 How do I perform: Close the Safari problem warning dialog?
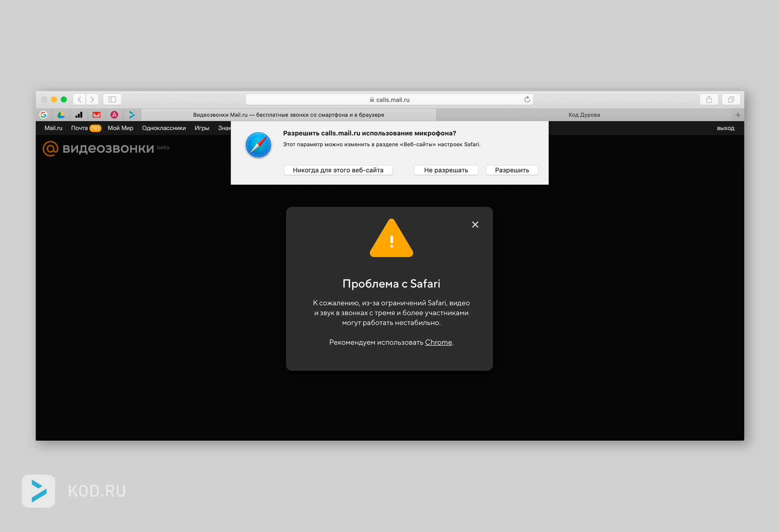[475, 224]
